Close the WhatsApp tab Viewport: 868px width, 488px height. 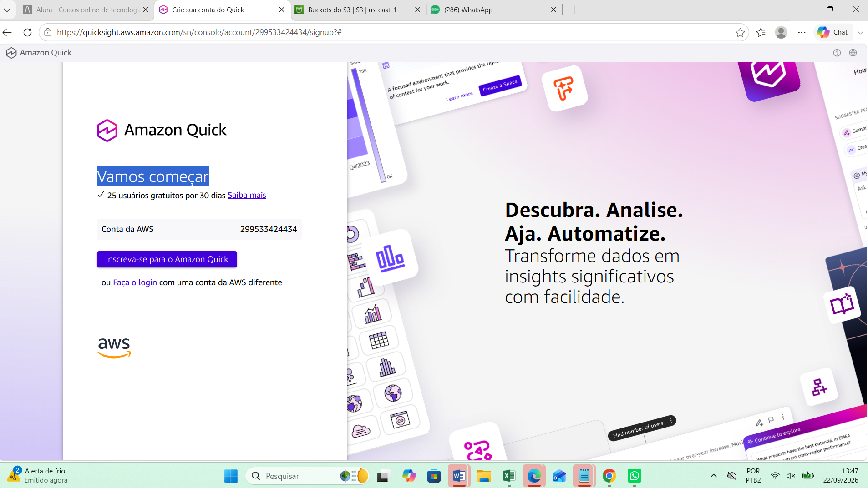click(553, 10)
